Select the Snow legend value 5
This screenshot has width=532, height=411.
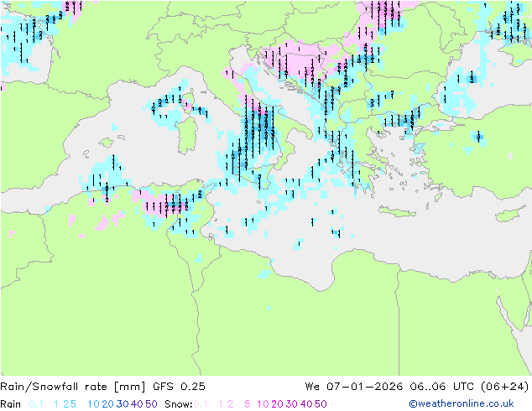(248, 404)
